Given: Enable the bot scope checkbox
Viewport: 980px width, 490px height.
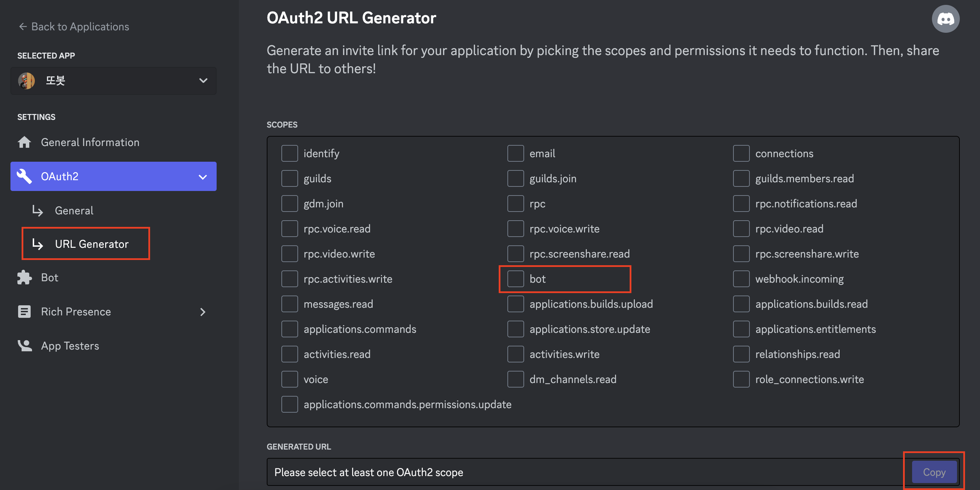Looking at the screenshot, I should point(515,279).
